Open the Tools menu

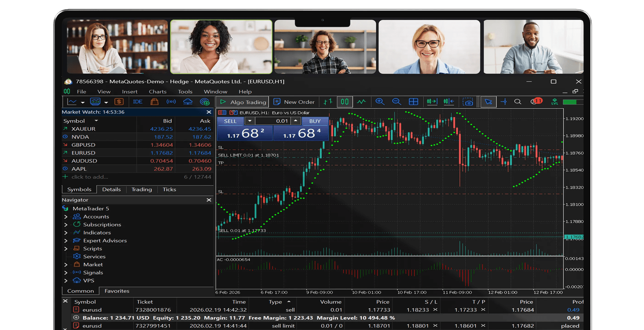185,92
